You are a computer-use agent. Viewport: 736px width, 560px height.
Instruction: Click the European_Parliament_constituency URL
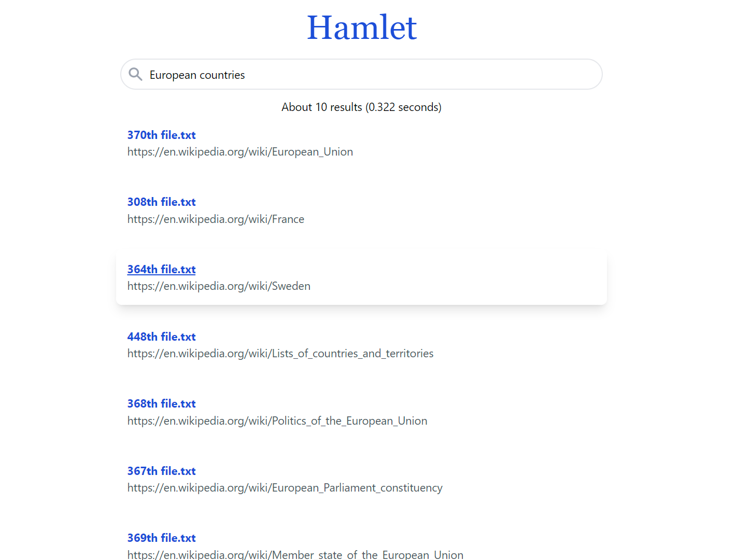click(285, 487)
